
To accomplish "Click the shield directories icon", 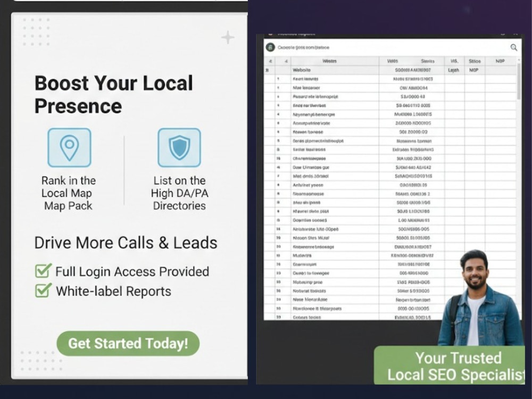I will 179,147.
